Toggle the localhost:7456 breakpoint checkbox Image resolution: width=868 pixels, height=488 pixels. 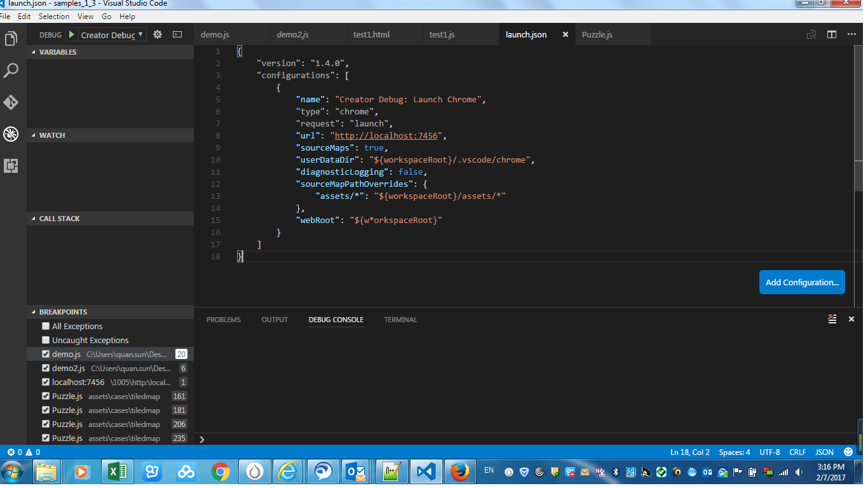coord(46,382)
